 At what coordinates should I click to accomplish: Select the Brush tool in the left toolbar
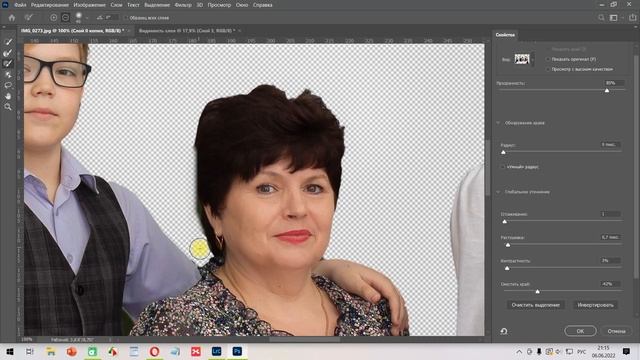8,64
